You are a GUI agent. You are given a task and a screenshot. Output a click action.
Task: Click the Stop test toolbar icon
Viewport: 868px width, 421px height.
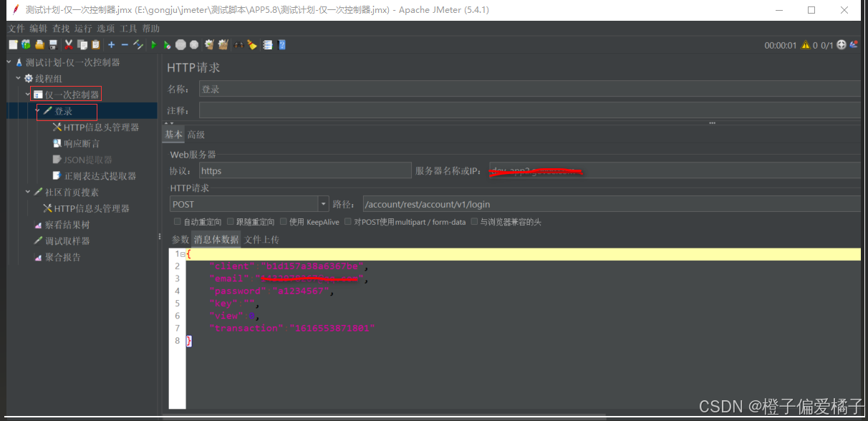tap(180, 44)
